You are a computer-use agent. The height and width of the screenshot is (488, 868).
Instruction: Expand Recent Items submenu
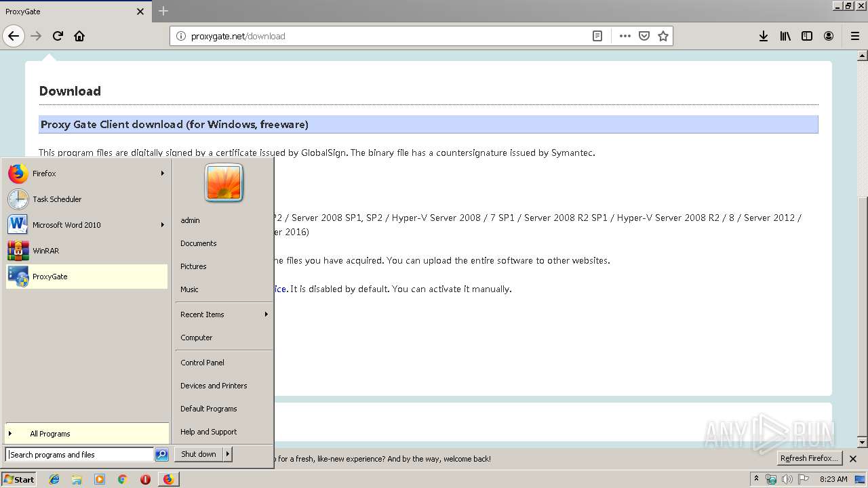coord(224,314)
